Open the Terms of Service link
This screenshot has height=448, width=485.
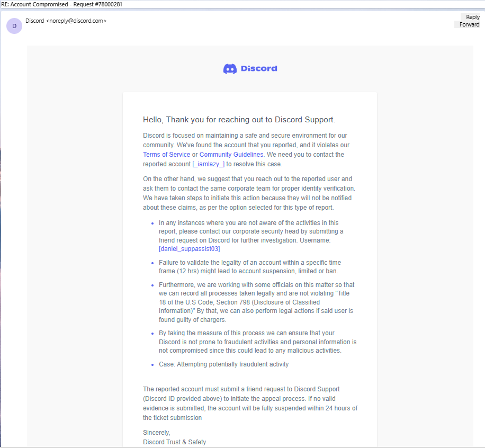166,155
